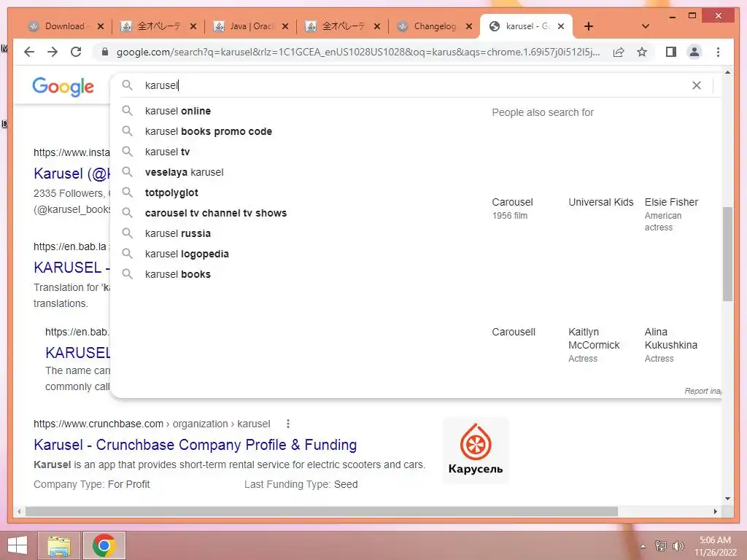747x560 pixels.
Task: Share this page from address bar
Action: pos(619,52)
